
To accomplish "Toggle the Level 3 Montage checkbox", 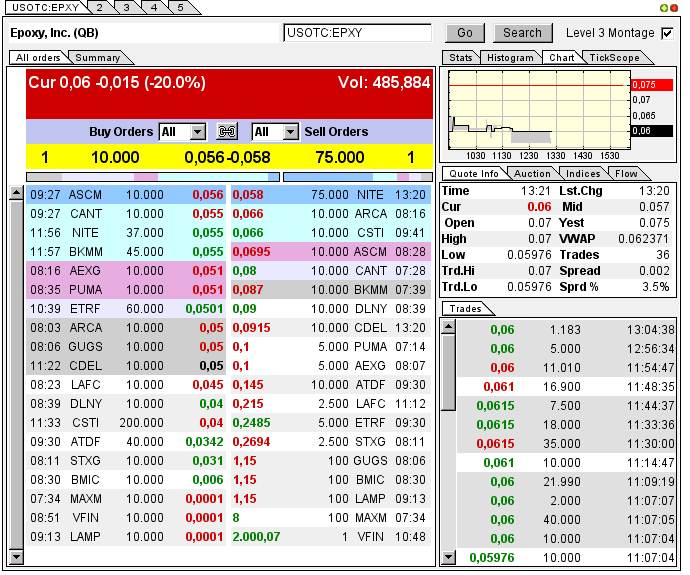I will pyautogui.click(x=667, y=33).
